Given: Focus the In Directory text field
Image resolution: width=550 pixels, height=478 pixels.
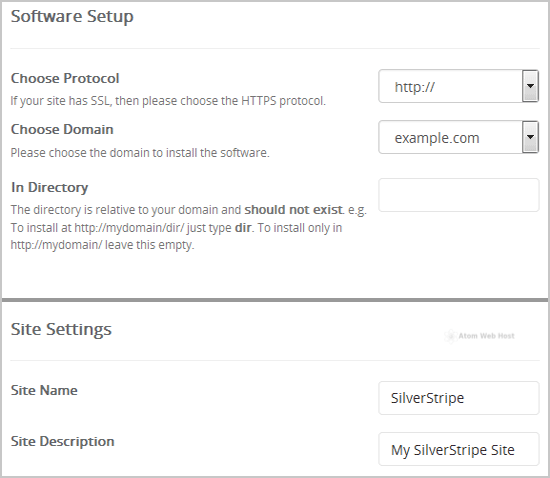Looking at the screenshot, I should click(458, 195).
